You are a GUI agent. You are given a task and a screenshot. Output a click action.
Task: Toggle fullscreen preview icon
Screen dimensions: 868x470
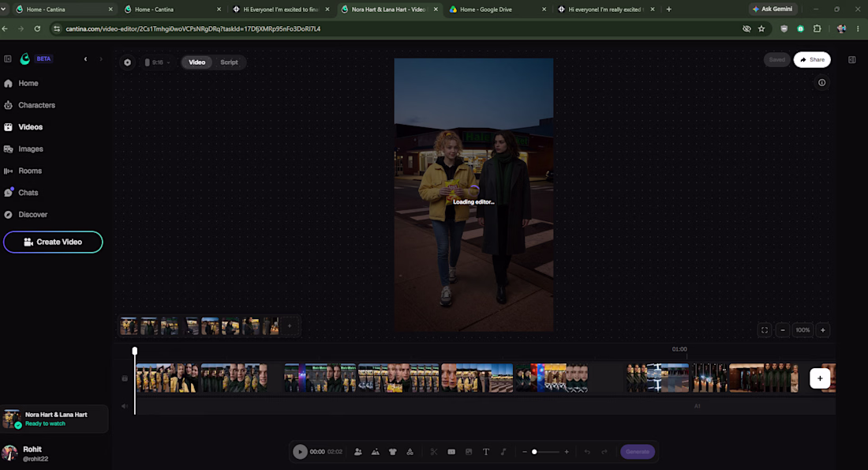pos(765,329)
